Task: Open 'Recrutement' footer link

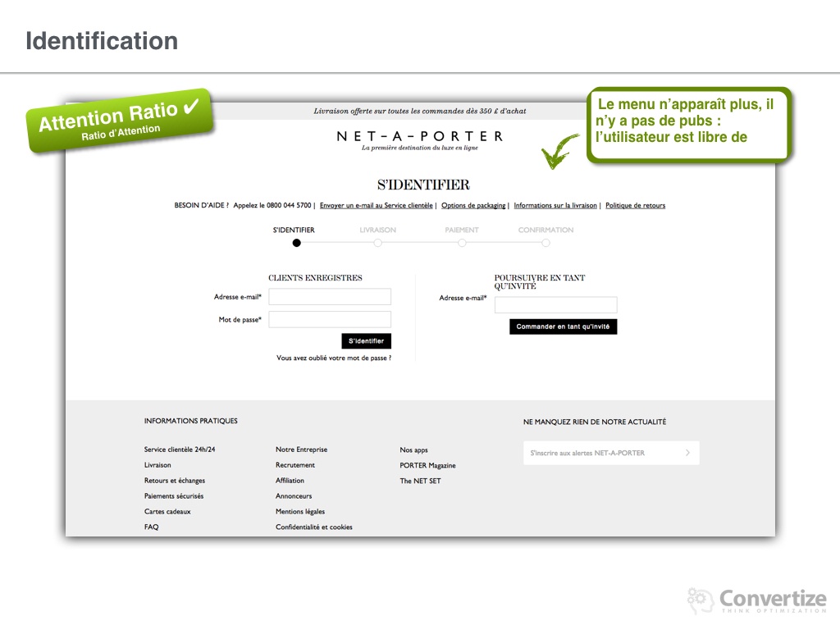Action: coord(295,465)
